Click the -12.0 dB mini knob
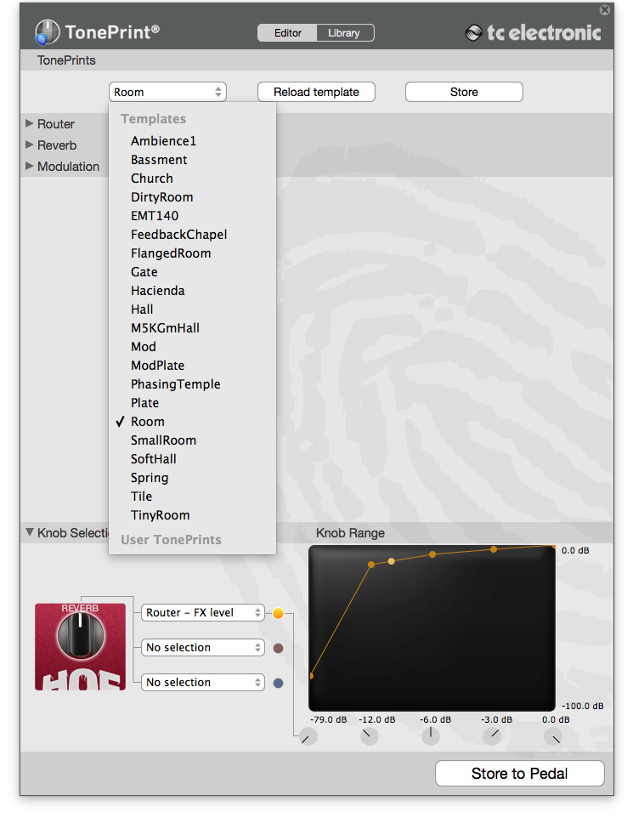644x829 pixels. [x=370, y=736]
